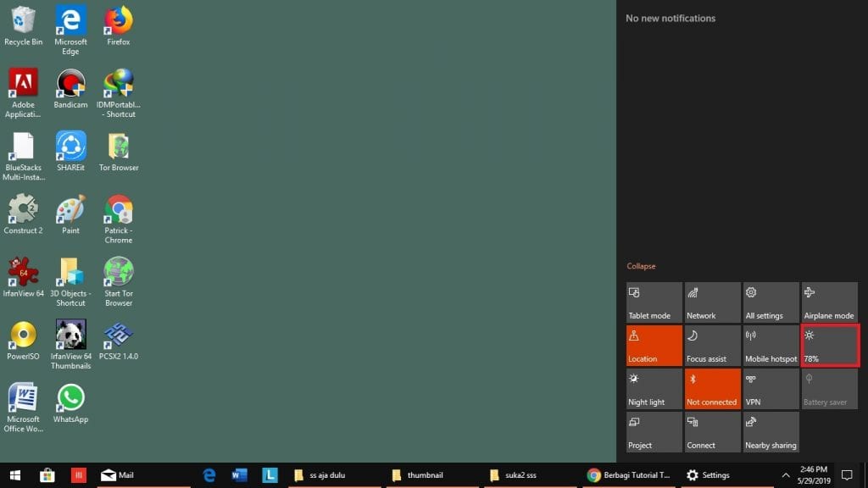Toggle the Bluetooth Not connected tile
868x488 pixels.
coord(712,388)
